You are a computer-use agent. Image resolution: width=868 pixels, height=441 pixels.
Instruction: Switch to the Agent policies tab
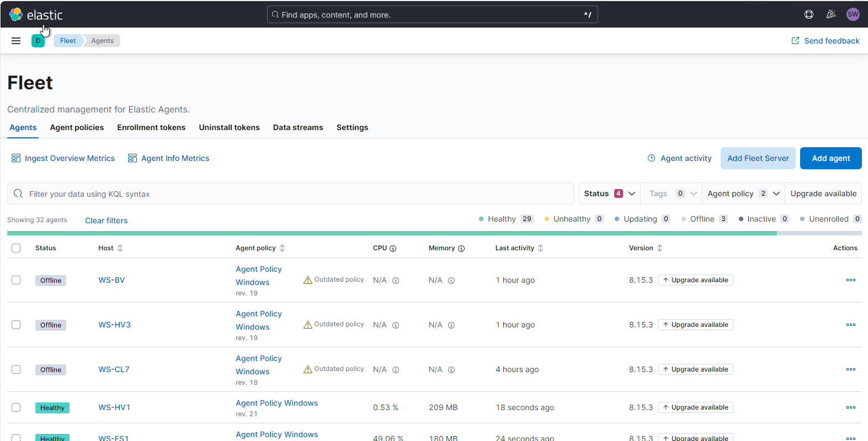77,127
